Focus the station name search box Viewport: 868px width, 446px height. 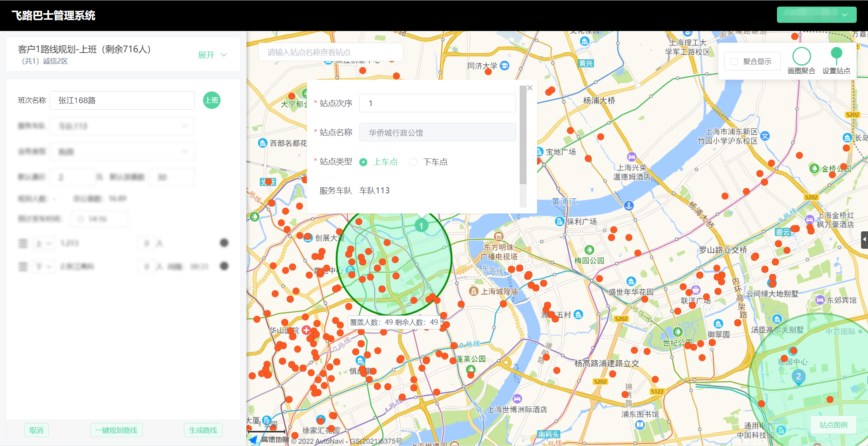(331, 52)
